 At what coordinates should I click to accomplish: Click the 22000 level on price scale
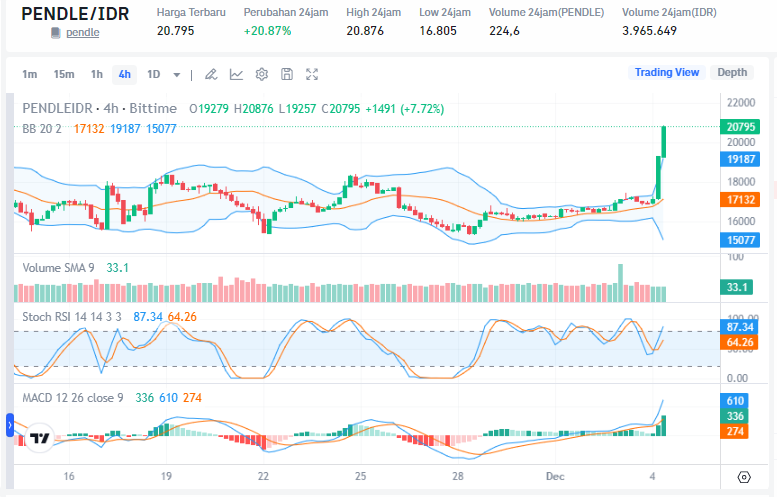(x=741, y=103)
